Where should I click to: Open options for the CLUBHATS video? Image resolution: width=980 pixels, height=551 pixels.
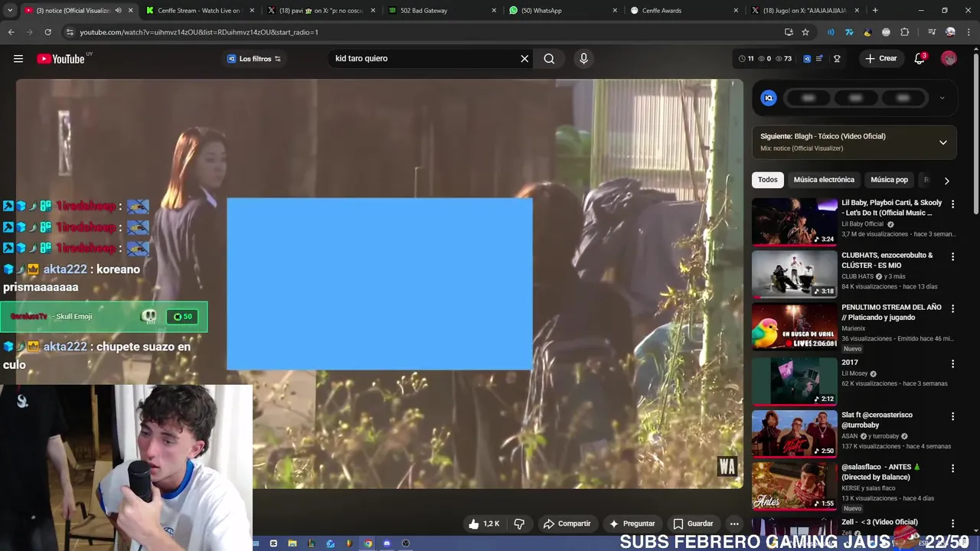click(952, 256)
